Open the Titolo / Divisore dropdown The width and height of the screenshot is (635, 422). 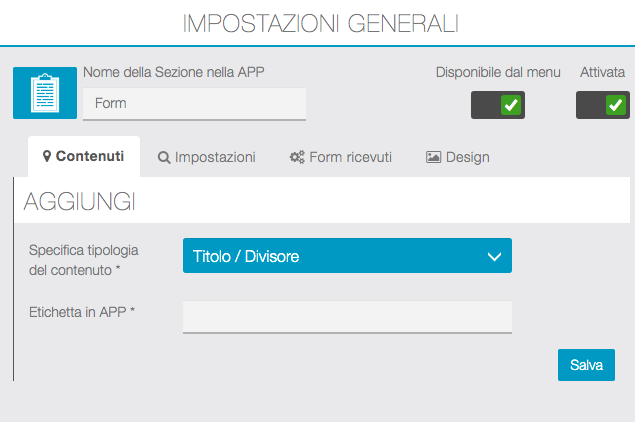point(346,256)
